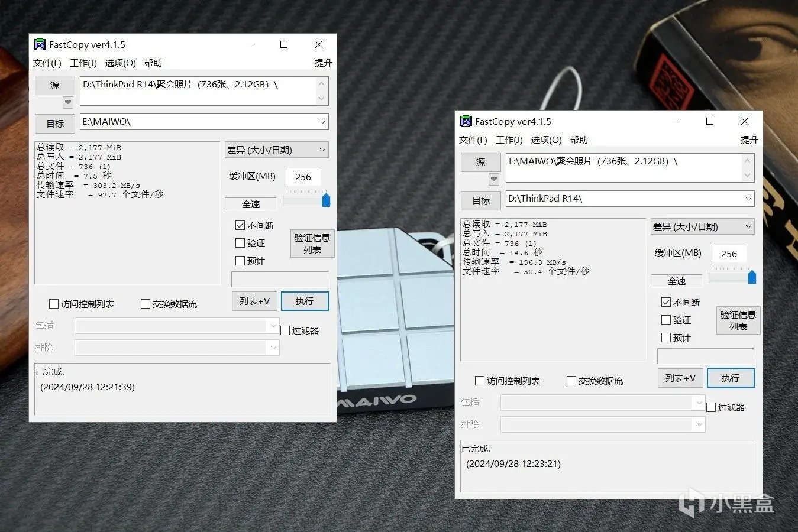Click timestamp (2024/09/28 12:23:21) in status box
Viewport: 798px width, 532px height.
click(513, 464)
